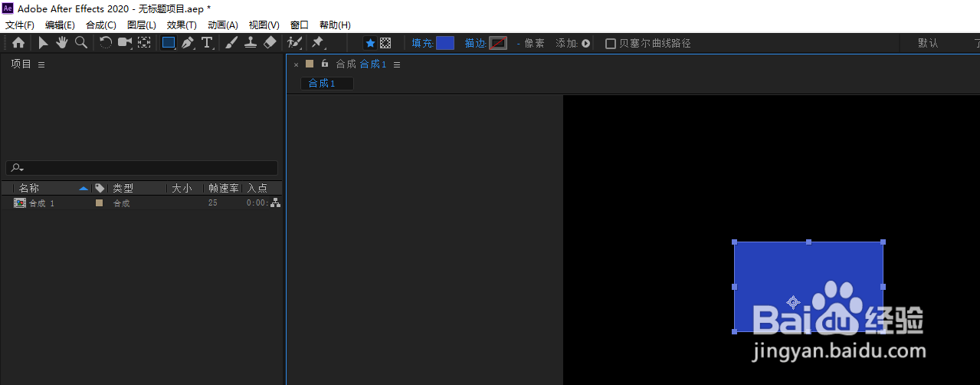Click the tan label color of 合成 1
This screenshot has width=980, height=385.
[99, 203]
